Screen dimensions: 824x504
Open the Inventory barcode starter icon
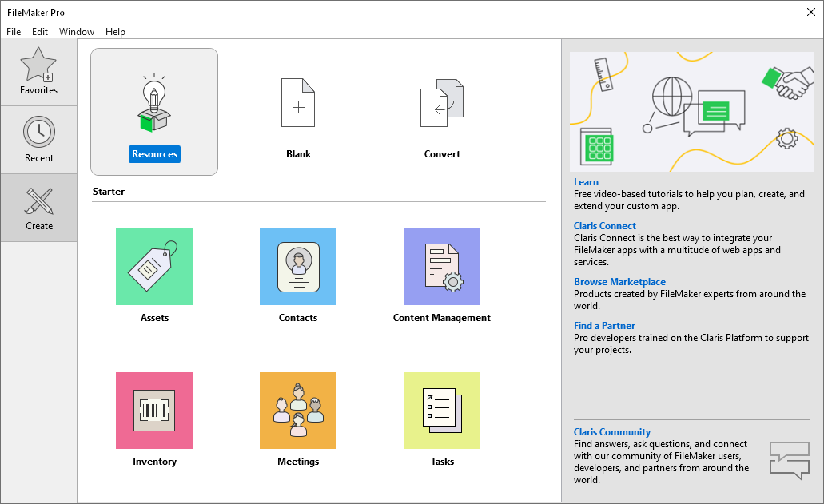tap(154, 411)
